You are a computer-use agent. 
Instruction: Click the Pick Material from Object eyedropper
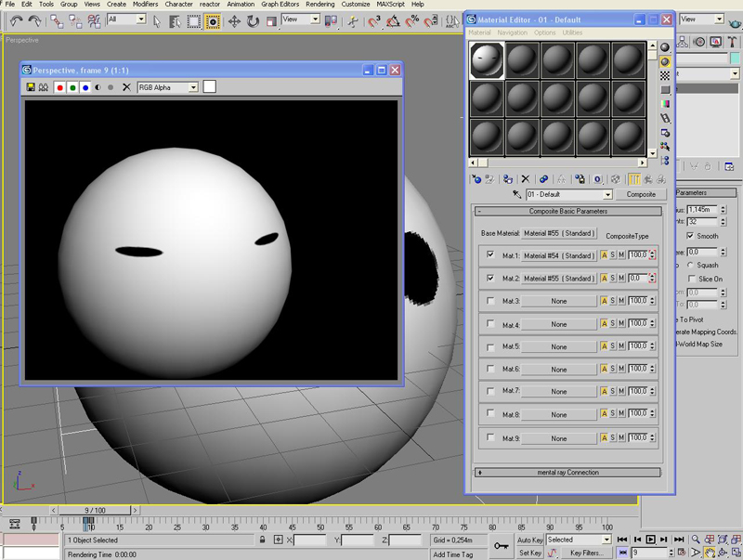pyautogui.click(x=517, y=195)
